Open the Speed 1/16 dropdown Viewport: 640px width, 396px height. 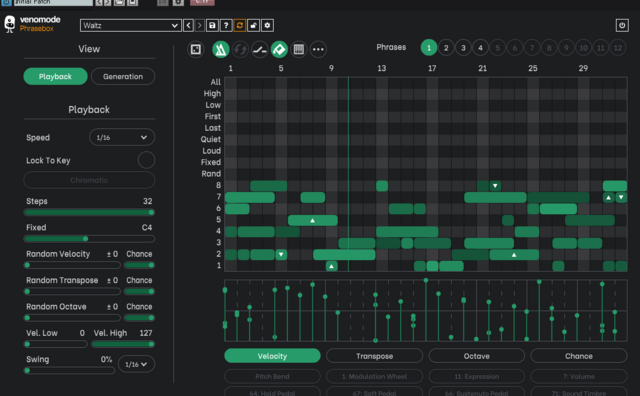[x=122, y=137]
